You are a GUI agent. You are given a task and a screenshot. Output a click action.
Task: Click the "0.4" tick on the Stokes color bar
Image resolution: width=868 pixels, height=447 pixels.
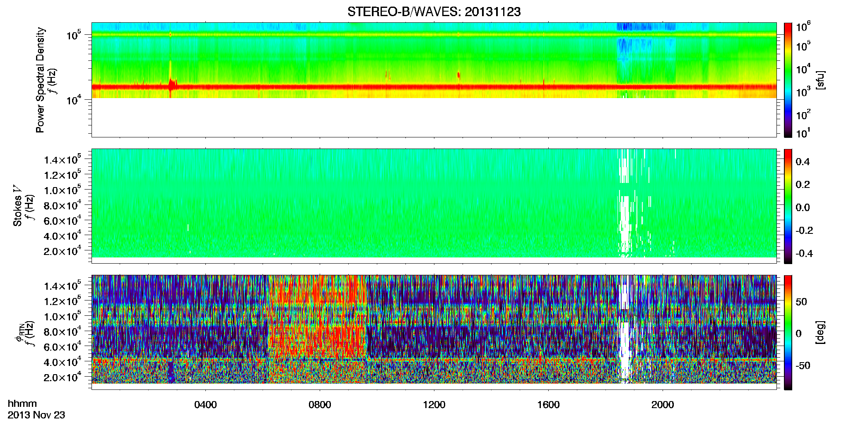pyautogui.click(x=803, y=162)
